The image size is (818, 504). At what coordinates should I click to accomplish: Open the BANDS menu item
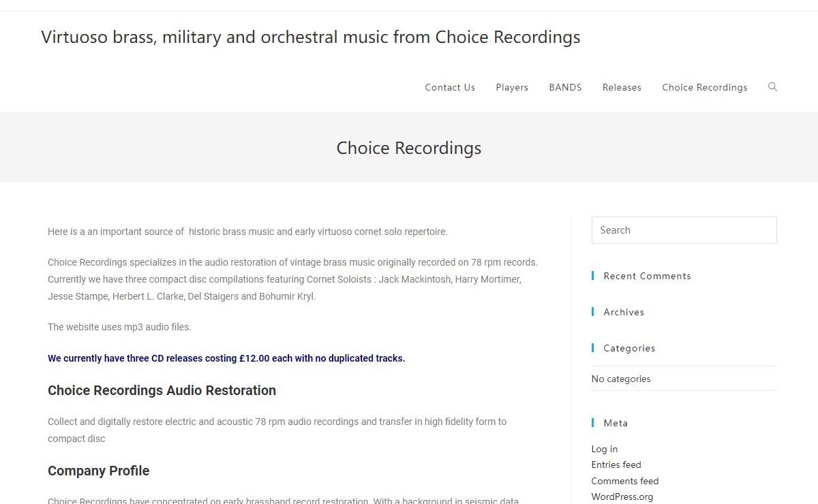[565, 87]
